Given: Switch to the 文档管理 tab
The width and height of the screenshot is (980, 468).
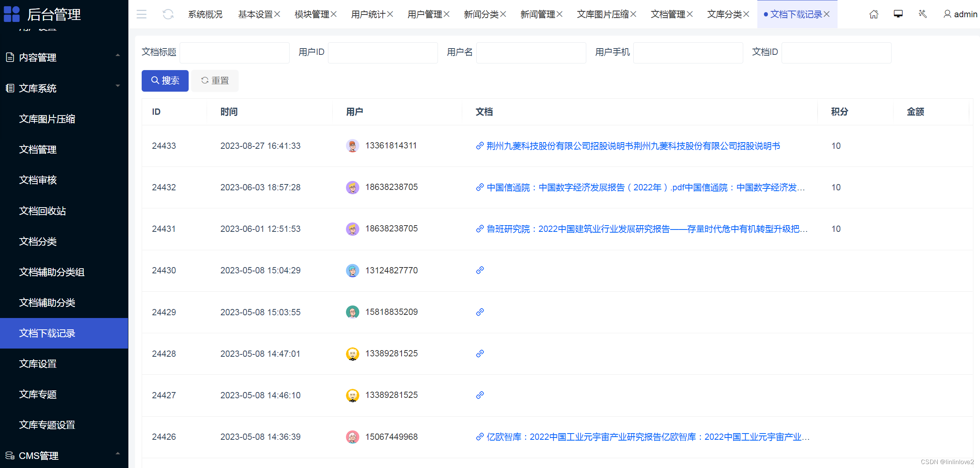Looking at the screenshot, I should coord(668,14).
